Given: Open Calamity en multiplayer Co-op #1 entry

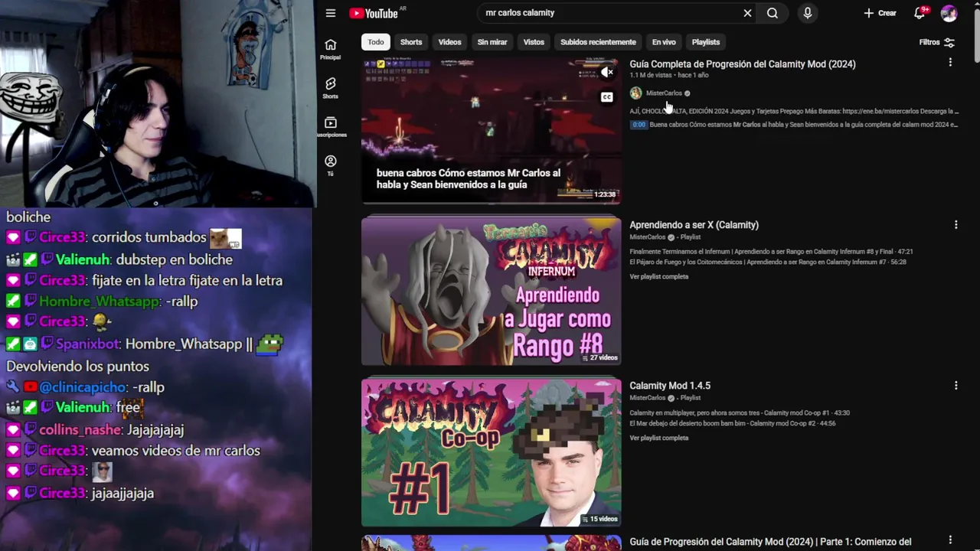Looking at the screenshot, I should tap(740, 413).
